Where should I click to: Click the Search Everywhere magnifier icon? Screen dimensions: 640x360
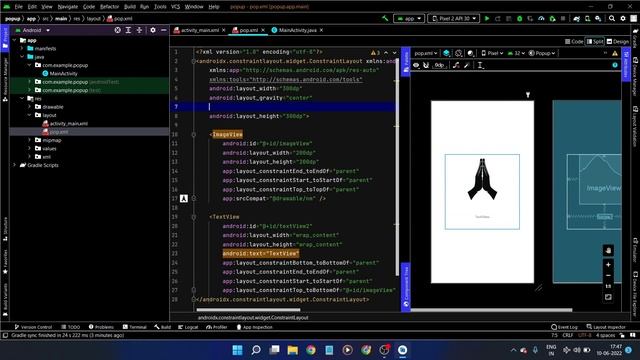(612, 18)
